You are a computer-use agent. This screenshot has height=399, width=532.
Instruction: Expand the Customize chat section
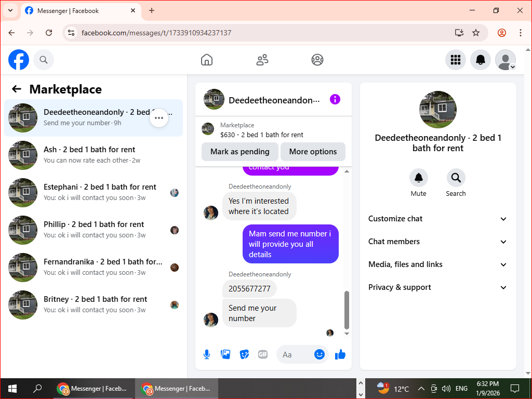tap(437, 219)
